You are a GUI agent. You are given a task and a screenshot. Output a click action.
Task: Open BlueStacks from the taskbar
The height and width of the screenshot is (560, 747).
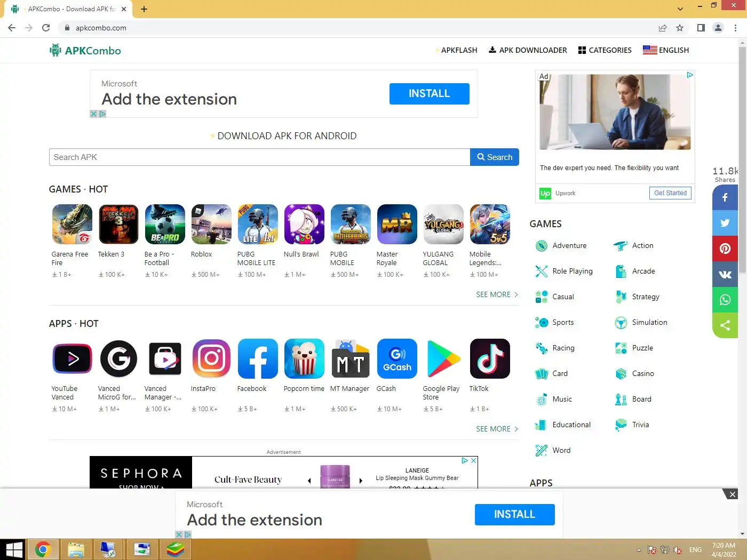(x=175, y=549)
